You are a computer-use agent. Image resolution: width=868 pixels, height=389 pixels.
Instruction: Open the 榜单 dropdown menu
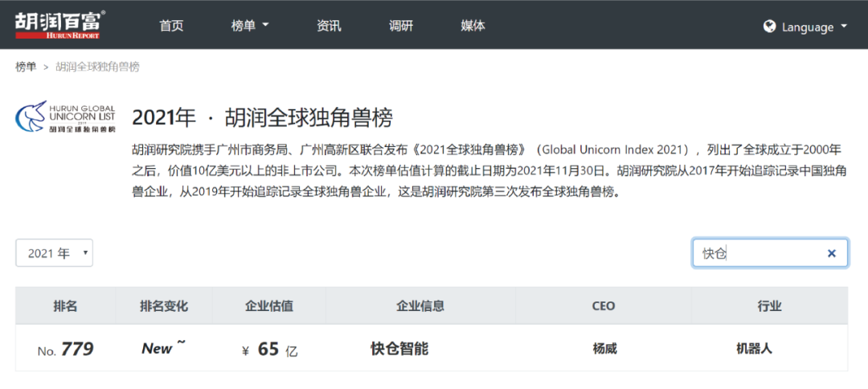pyautogui.click(x=249, y=26)
